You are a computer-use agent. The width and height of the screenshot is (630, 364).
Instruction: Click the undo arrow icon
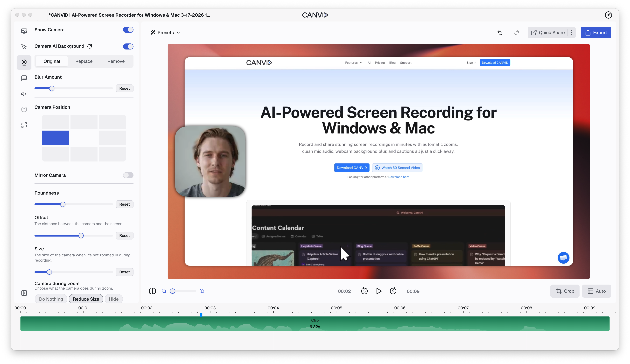500,33
